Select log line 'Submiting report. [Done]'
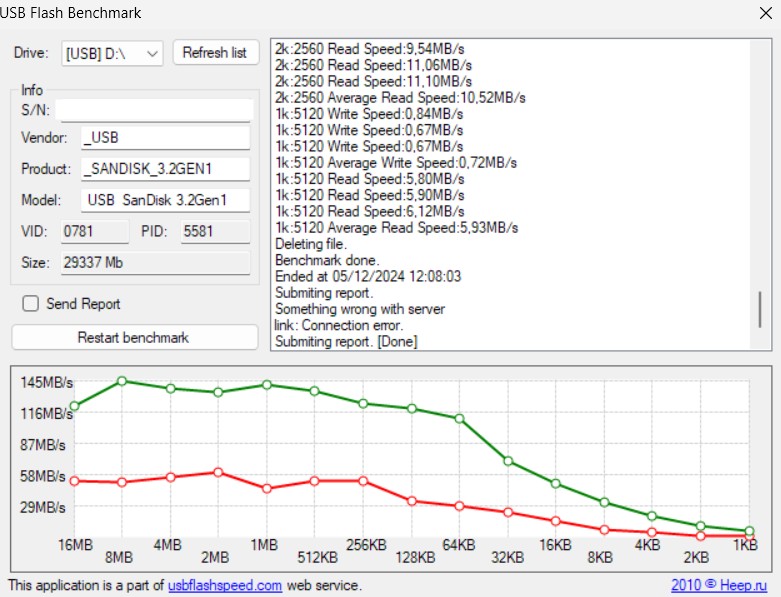The image size is (781, 597). [346, 342]
